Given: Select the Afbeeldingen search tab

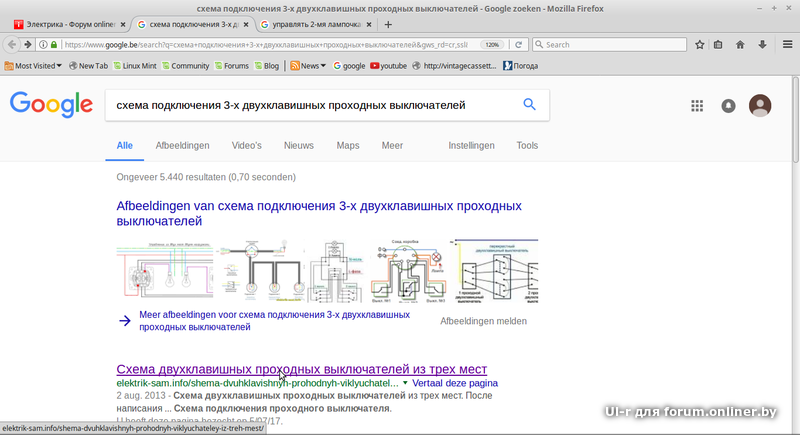Looking at the screenshot, I should [182, 145].
